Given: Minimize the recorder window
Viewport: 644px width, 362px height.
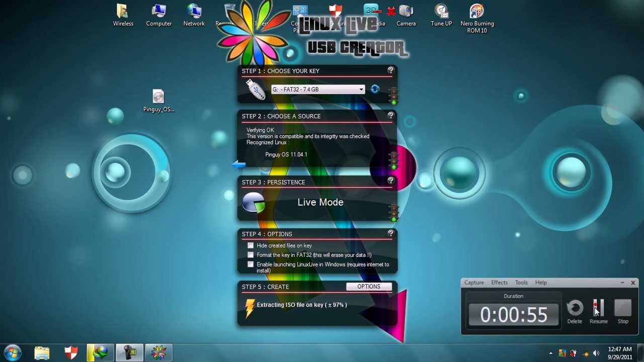Looking at the screenshot, I should click(622, 283).
